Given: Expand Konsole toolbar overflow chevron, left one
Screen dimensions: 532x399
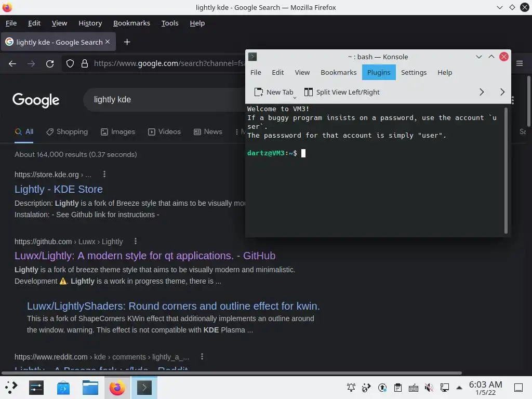Looking at the screenshot, I should pos(482,92).
